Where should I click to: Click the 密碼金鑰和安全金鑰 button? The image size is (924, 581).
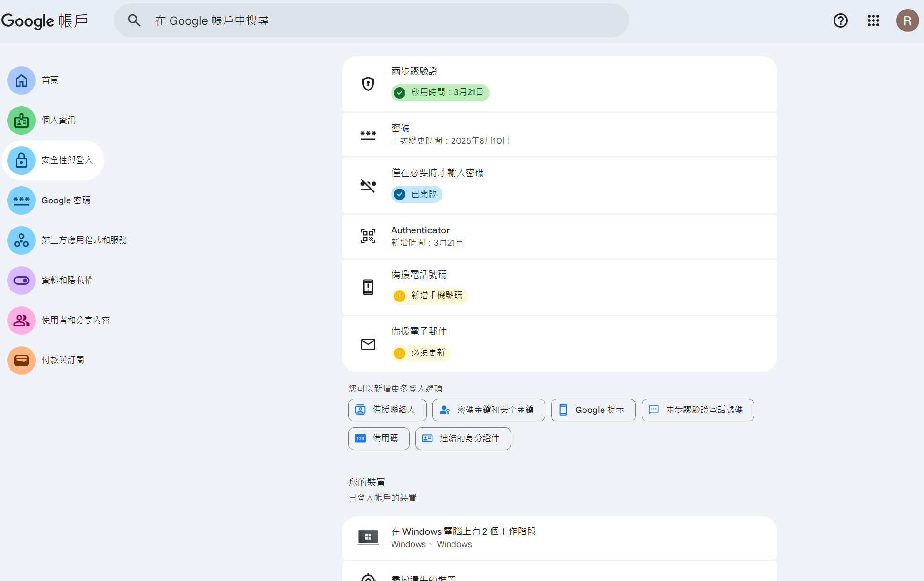click(488, 410)
